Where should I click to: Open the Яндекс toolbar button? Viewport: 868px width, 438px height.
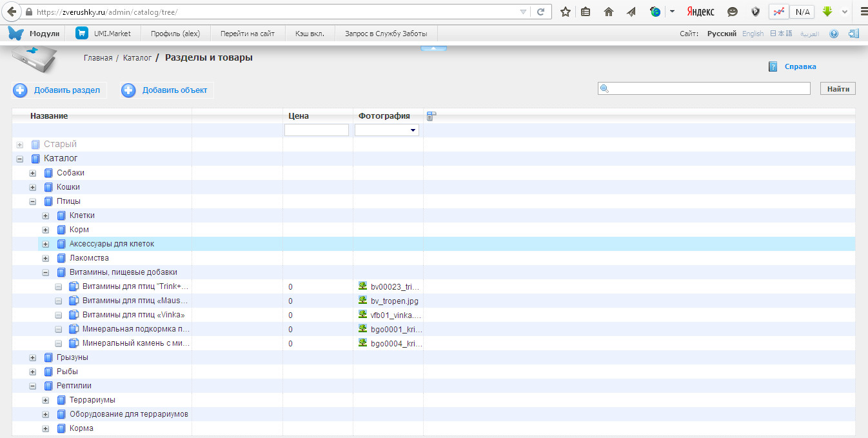click(x=700, y=12)
